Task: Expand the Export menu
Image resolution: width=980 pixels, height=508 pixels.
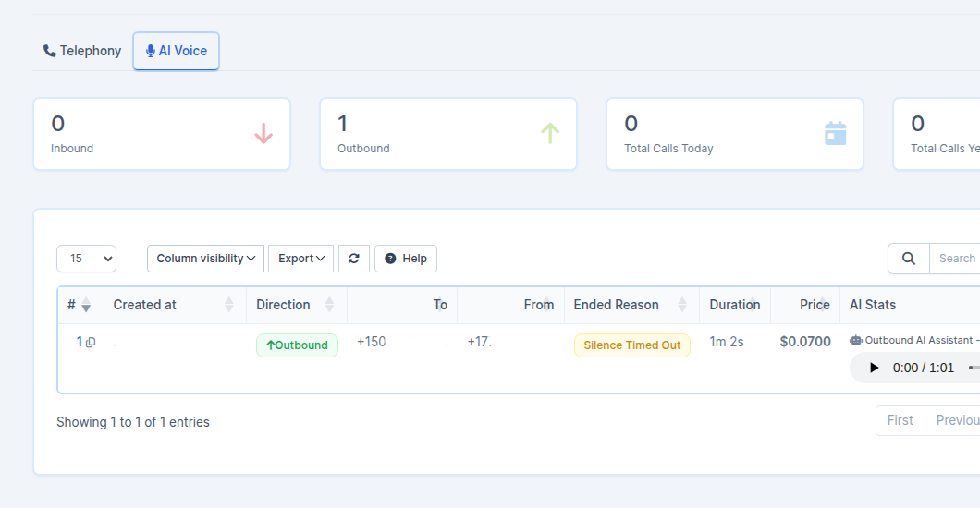Action: point(301,259)
